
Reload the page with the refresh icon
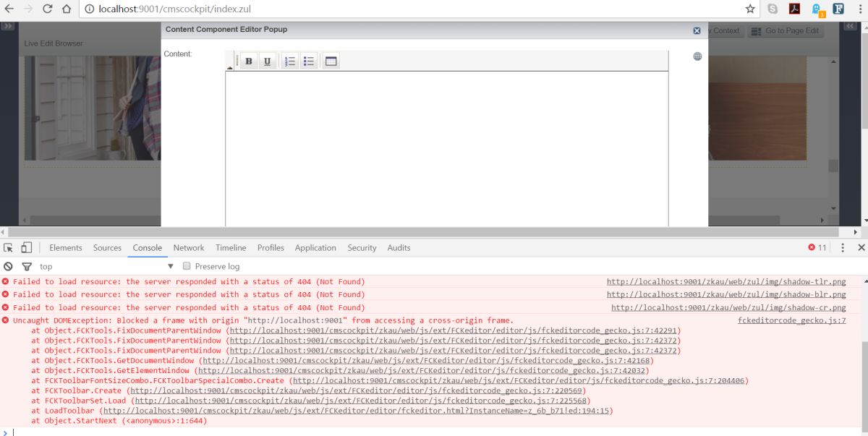click(47, 9)
